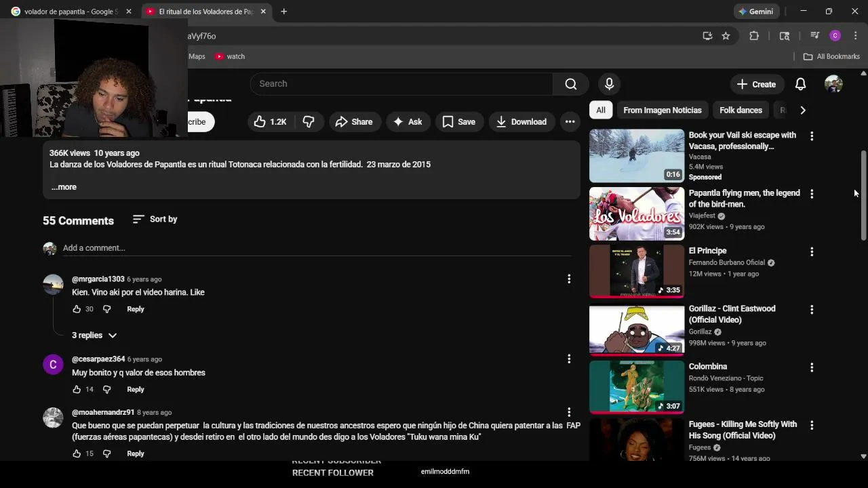Select From Imagen Noticias chip

(663, 110)
